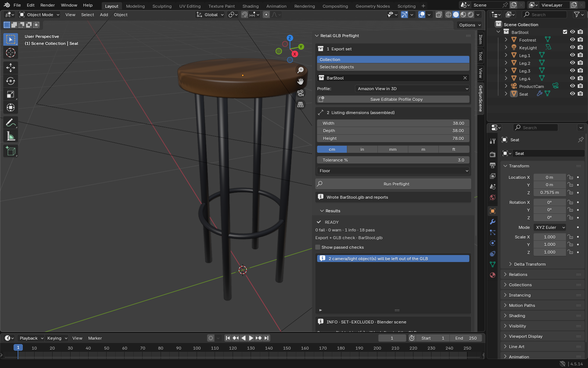This screenshot has height=368, width=588.
Task: Toggle camera view in viewport gizmo
Action: (x=301, y=93)
